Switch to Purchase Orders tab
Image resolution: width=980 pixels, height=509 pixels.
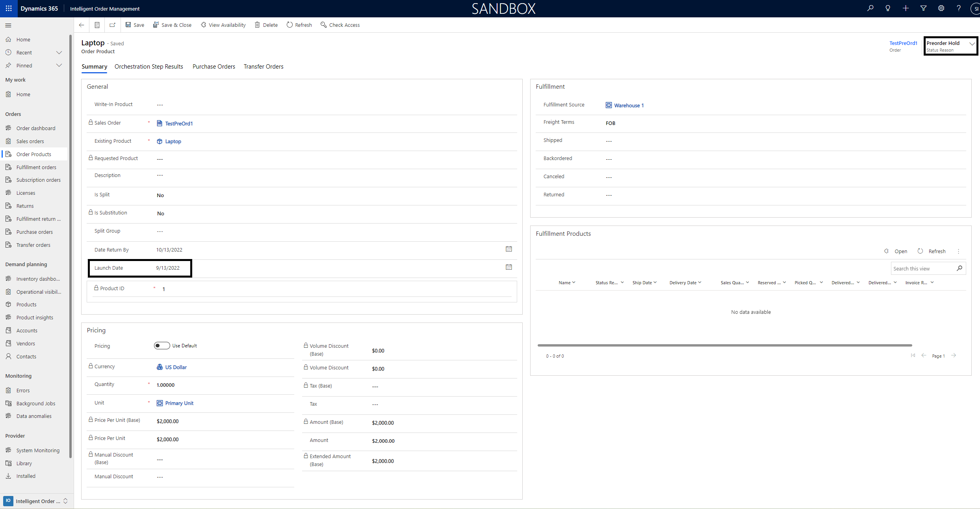(214, 67)
